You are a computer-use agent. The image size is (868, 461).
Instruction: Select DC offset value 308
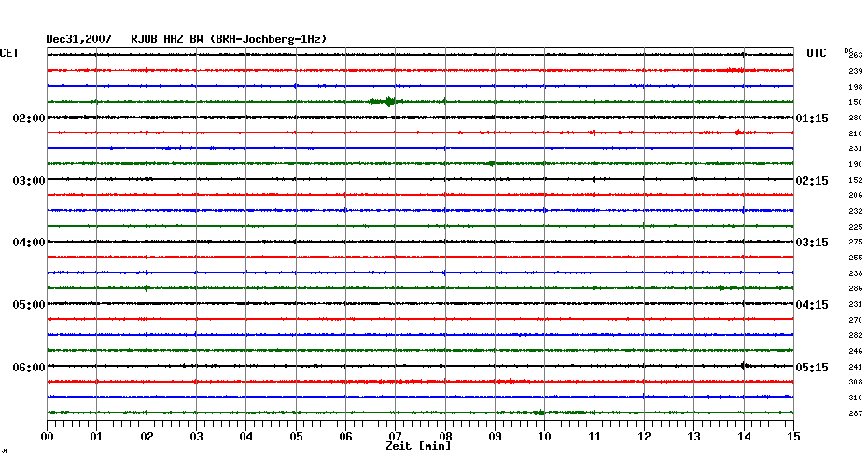(x=856, y=383)
